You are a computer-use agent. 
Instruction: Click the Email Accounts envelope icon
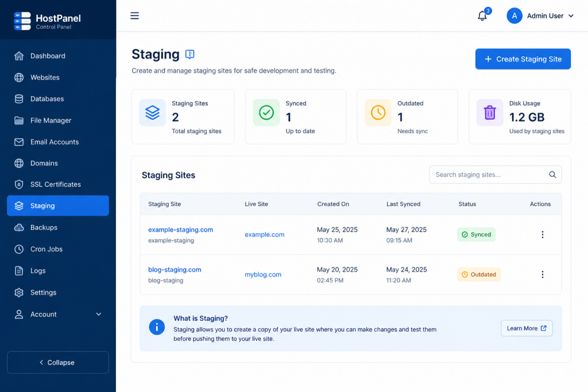[19, 142]
